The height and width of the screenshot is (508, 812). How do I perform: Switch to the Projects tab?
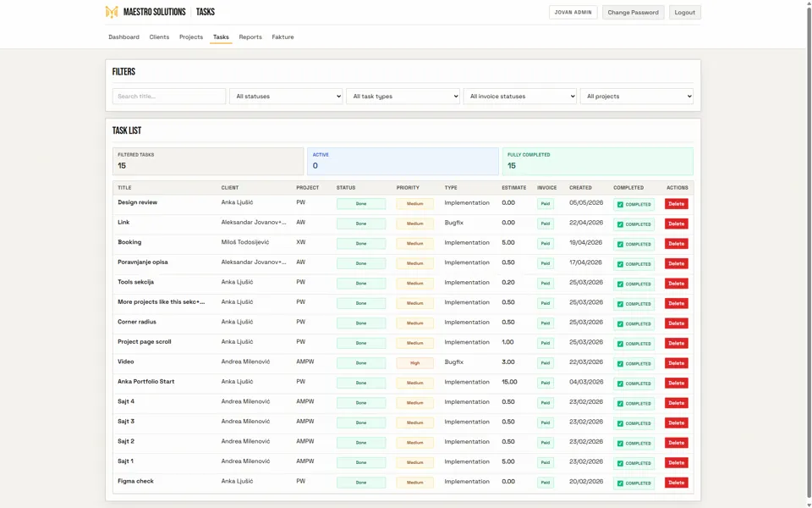click(x=191, y=36)
